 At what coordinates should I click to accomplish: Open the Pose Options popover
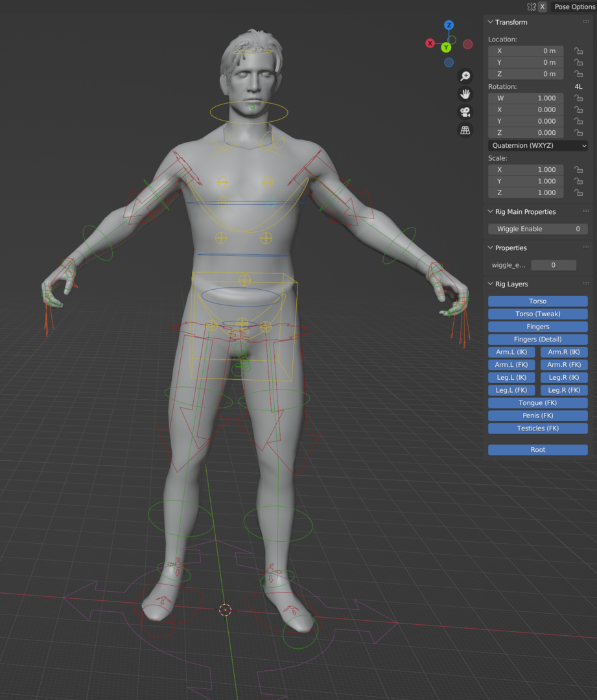pos(574,6)
